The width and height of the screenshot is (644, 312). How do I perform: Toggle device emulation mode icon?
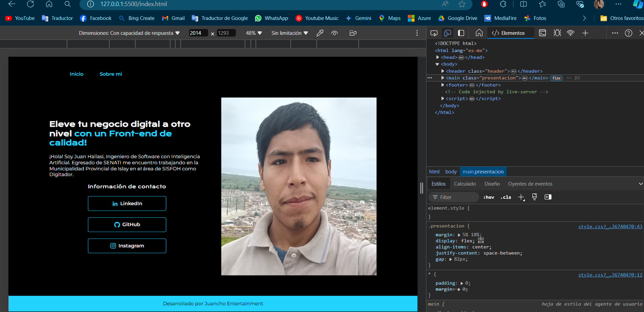[x=447, y=33]
